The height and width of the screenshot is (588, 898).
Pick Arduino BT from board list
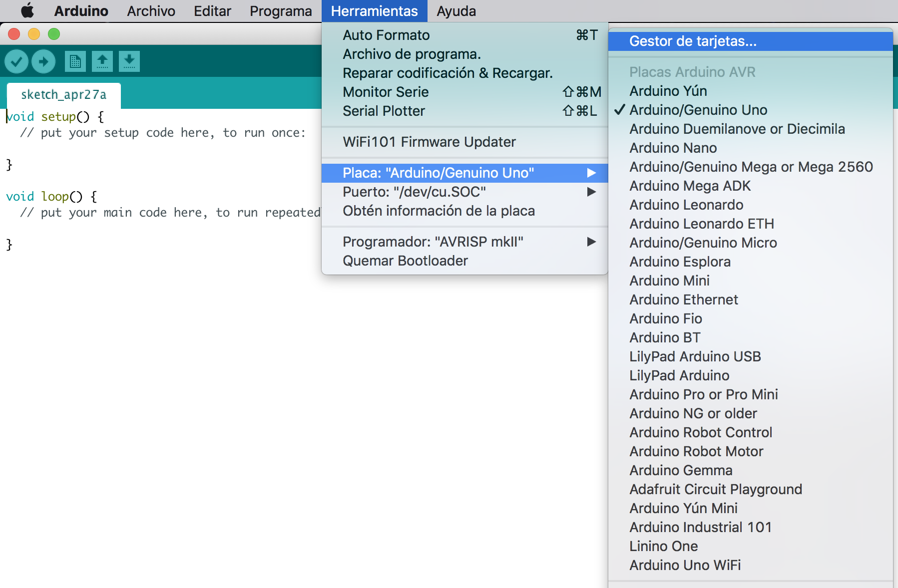(751, 337)
